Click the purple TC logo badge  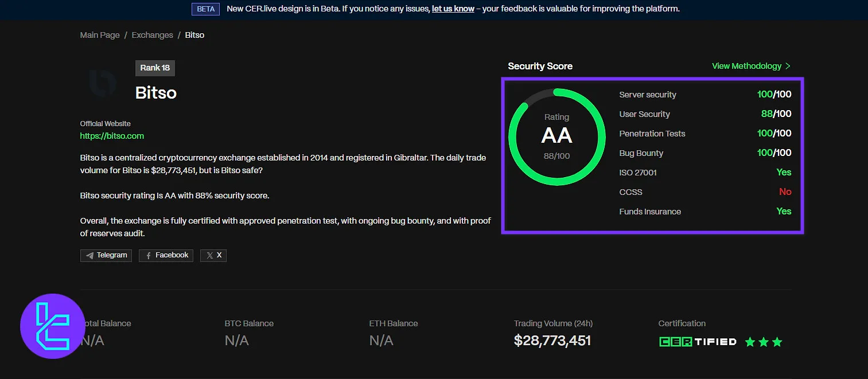[53, 326]
